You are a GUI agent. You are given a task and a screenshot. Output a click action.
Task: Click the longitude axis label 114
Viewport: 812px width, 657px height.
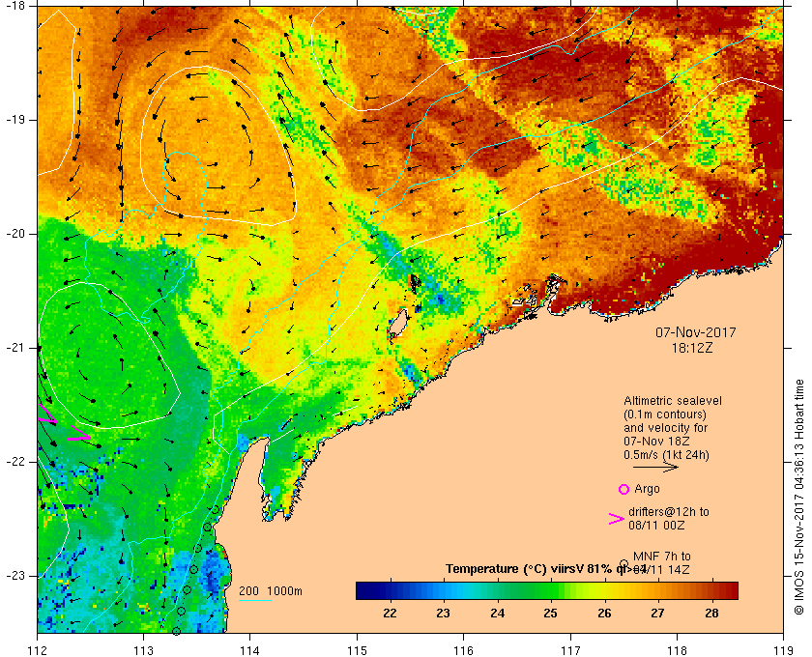pyautogui.click(x=250, y=650)
